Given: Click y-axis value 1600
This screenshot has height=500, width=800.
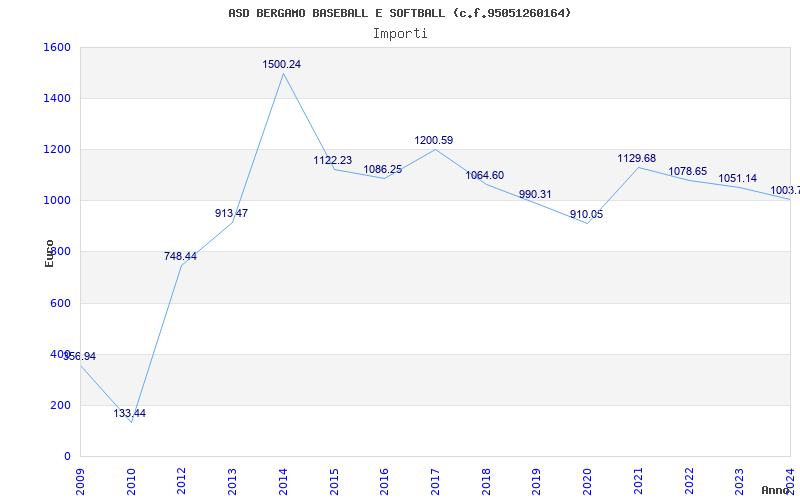Looking at the screenshot, I should tap(57, 47).
